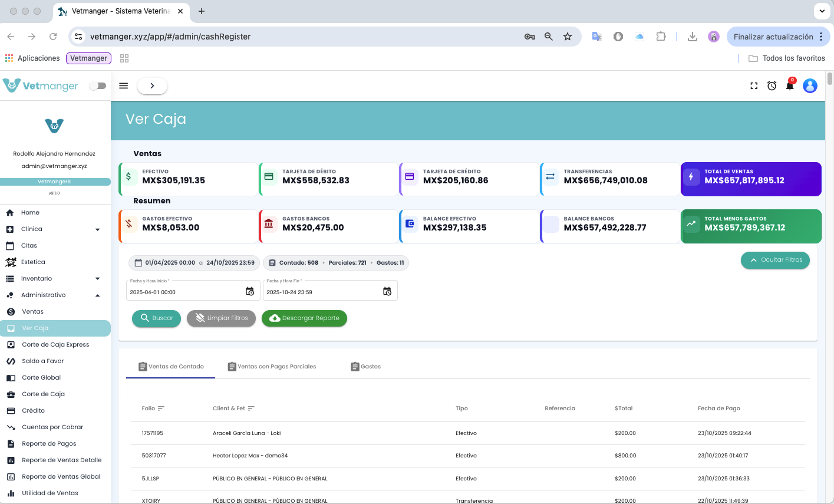The width and height of the screenshot is (834, 504).
Task: Bookmark page with star icon
Action: [568, 37]
